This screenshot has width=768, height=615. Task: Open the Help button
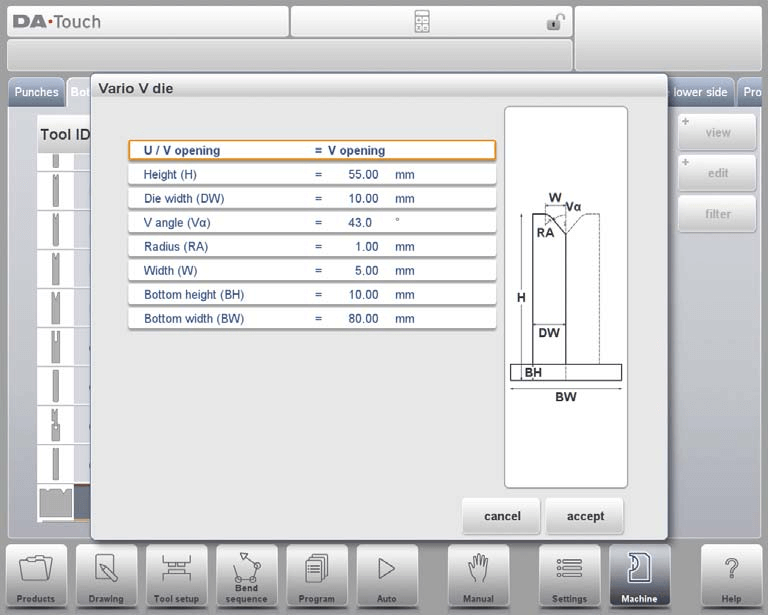pyautogui.click(x=731, y=576)
